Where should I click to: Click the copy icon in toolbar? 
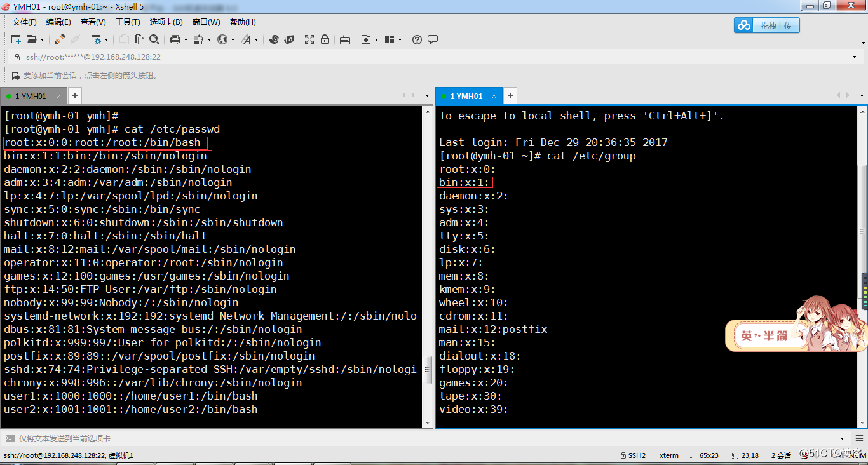(x=124, y=39)
